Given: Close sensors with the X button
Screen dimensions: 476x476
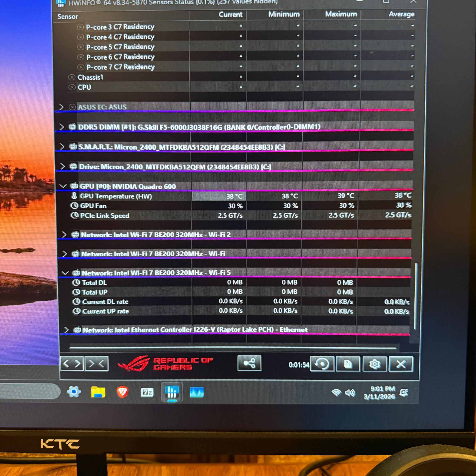Looking at the screenshot, I should (401, 364).
